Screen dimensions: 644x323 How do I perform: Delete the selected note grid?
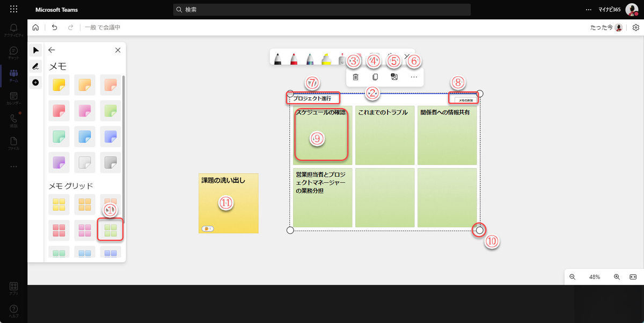tap(355, 77)
